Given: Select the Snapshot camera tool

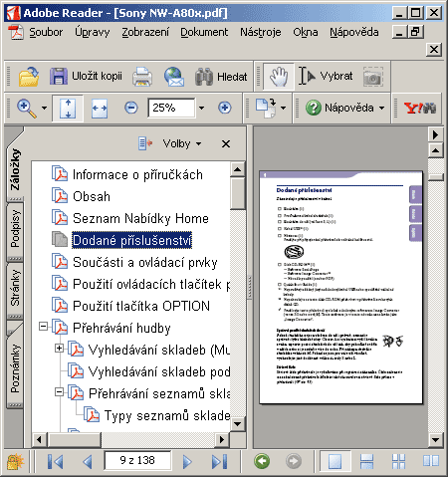Looking at the screenshot, I should click(373, 77).
